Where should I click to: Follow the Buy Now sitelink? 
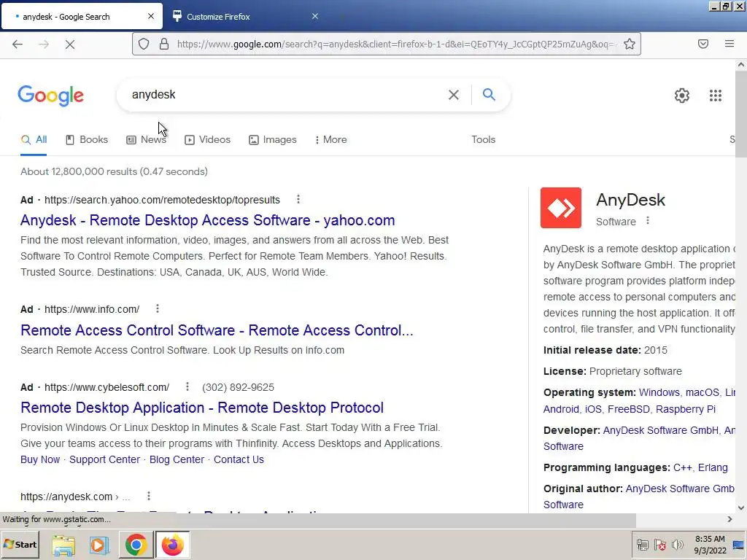[40, 459]
